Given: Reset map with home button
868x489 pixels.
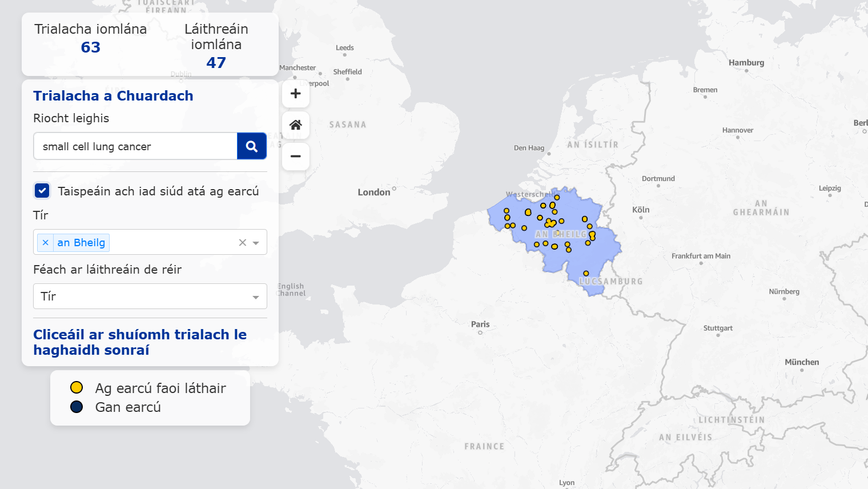Looking at the screenshot, I should pyautogui.click(x=295, y=125).
